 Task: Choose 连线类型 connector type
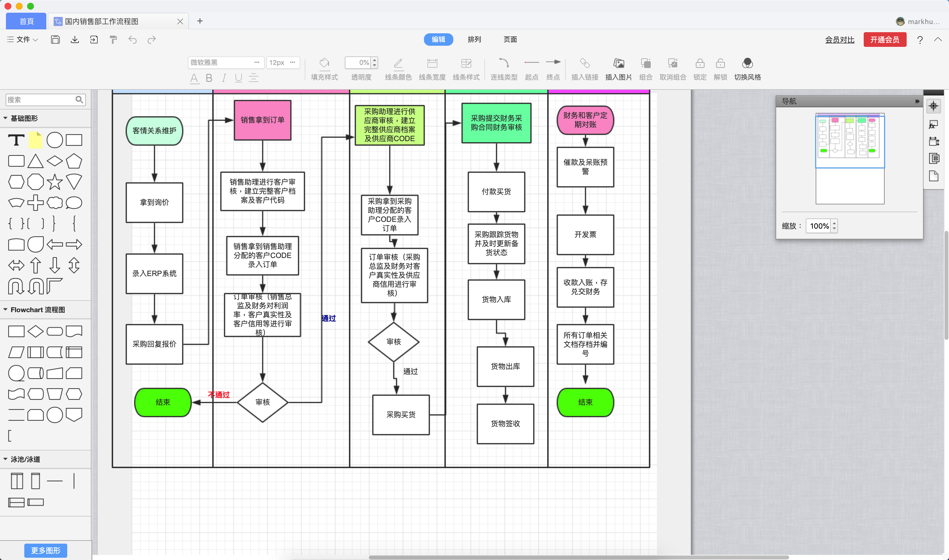click(504, 69)
